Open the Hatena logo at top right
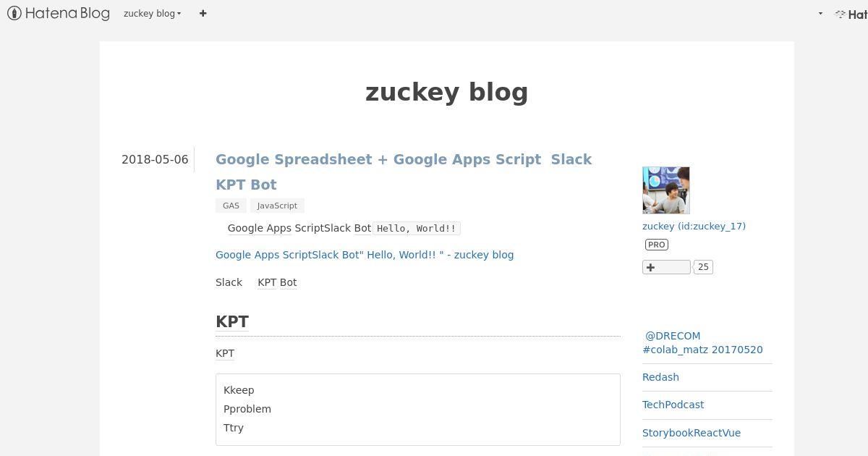Viewport: 868px width, 456px height. [x=851, y=14]
